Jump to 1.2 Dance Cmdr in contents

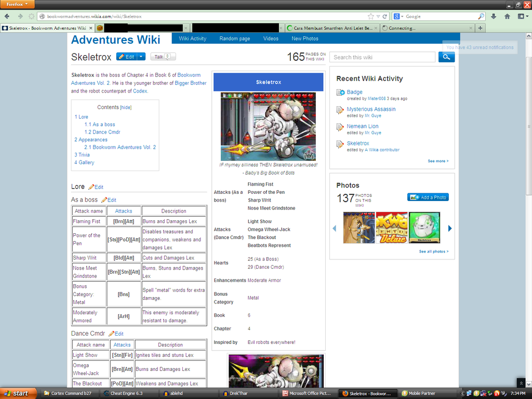102,132
